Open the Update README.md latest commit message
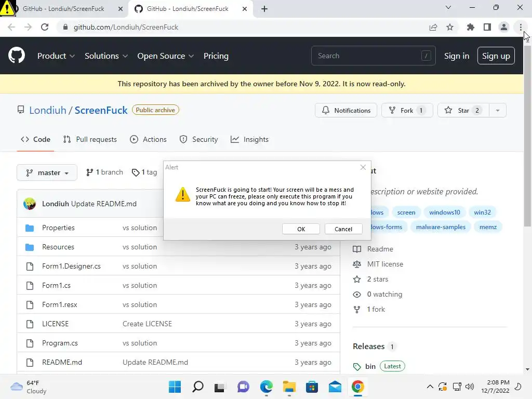Screen dimensions: 532x399 click(x=104, y=204)
